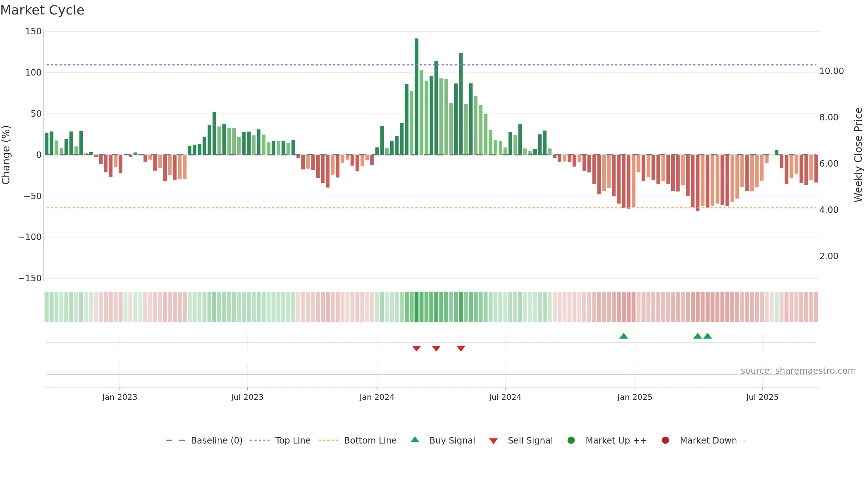Toggle the Market Down -- legend entry

(x=704, y=440)
